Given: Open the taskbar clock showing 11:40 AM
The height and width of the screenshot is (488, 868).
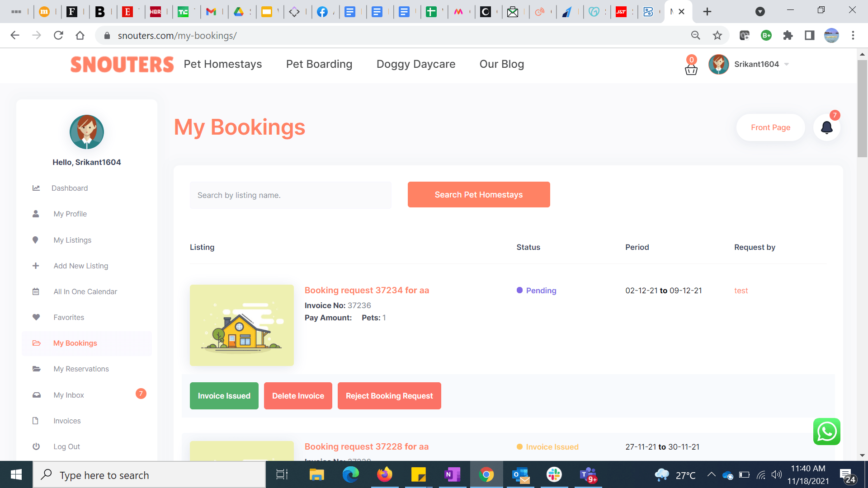Looking at the screenshot, I should coord(808,474).
